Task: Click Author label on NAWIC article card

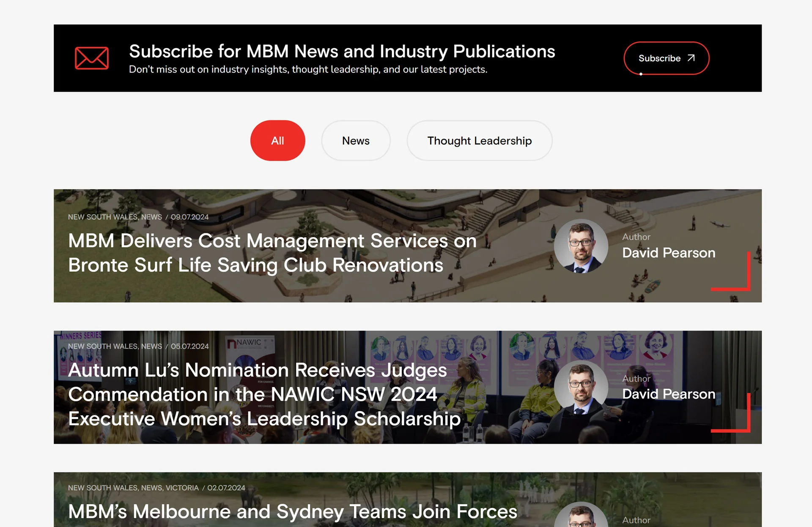Action: coord(636,379)
